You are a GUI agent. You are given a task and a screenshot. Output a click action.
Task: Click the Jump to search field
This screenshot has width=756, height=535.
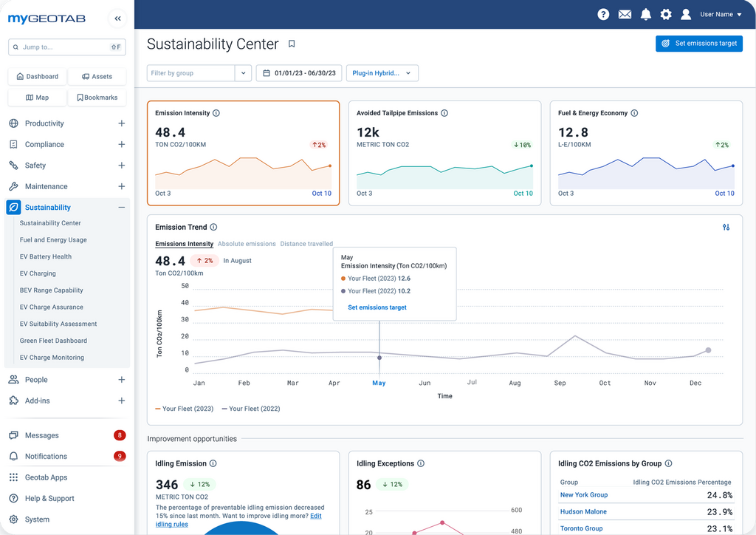66,47
